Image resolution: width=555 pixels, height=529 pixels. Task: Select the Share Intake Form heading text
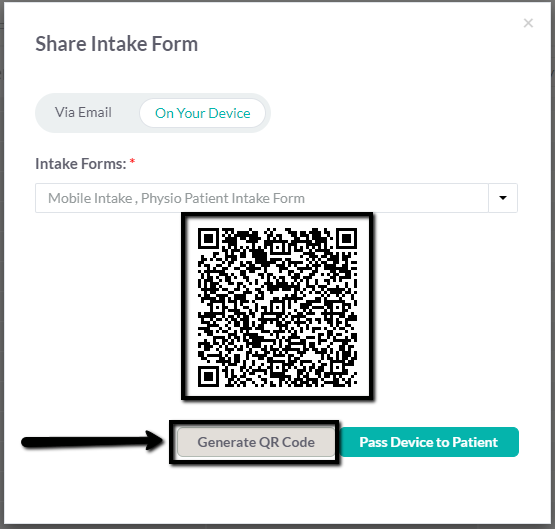pyautogui.click(x=116, y=44)
